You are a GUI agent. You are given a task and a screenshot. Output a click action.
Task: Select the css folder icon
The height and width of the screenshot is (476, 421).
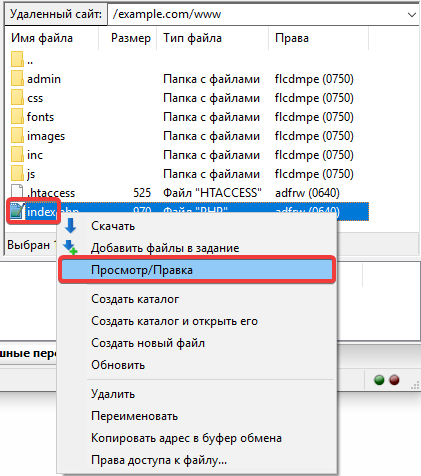coord(17,97)
